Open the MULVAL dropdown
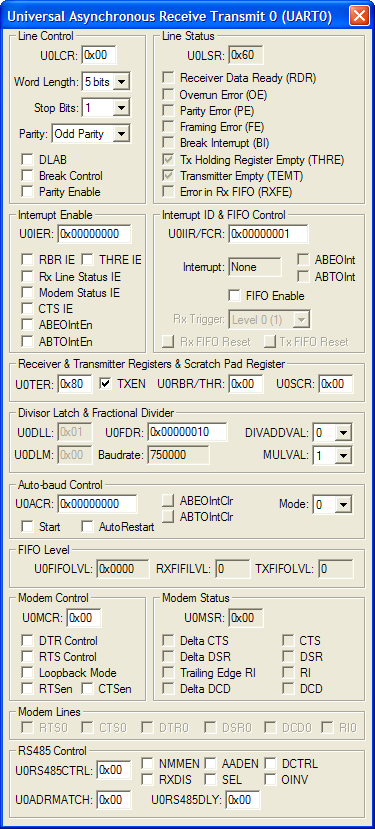This screenshot has width=375, height=829. click(344, 455)
